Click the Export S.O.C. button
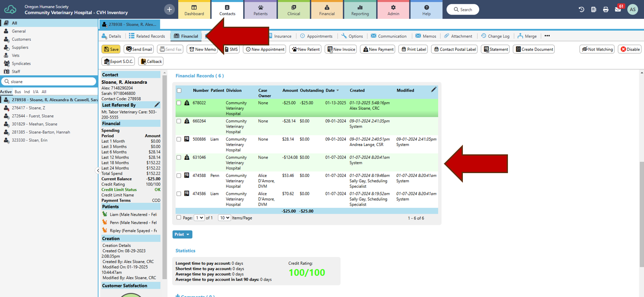 (x=119, y=61)
